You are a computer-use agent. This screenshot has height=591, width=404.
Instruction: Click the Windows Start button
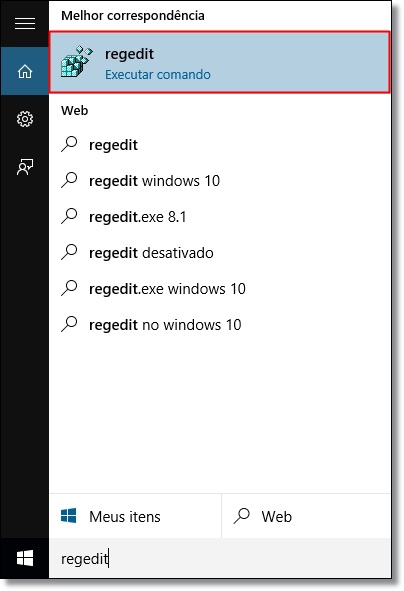[x=25, y=558]
